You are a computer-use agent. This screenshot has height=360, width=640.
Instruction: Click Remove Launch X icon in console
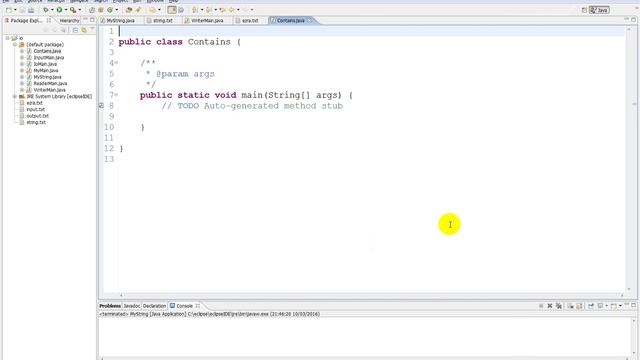pyautogui.click(x=550, y=306)
